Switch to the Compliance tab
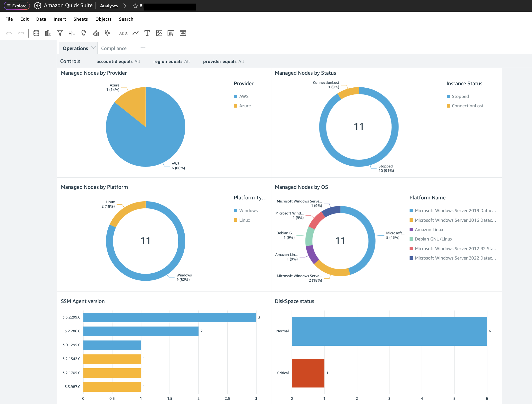This screenshot has width=532, height=404. tap(114, 48)
